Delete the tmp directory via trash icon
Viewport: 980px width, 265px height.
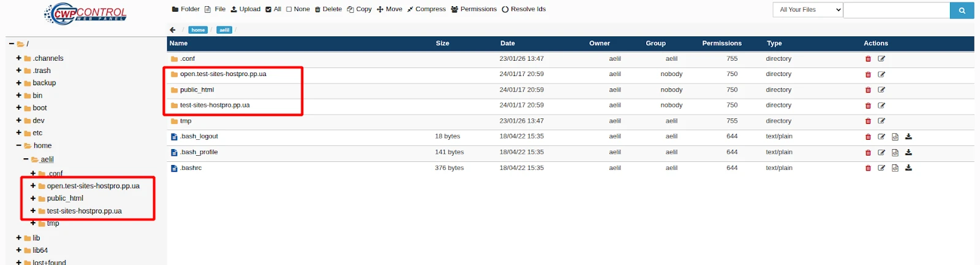(x=868, y=121)
